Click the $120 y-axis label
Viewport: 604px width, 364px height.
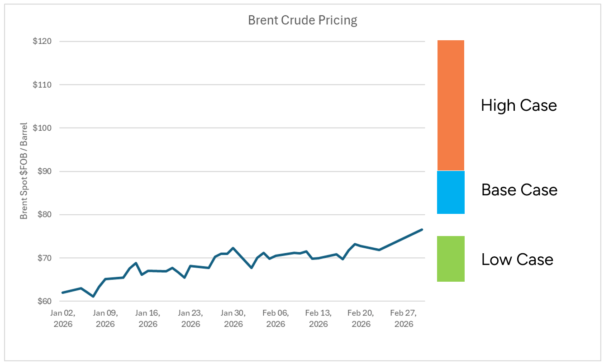42,42
